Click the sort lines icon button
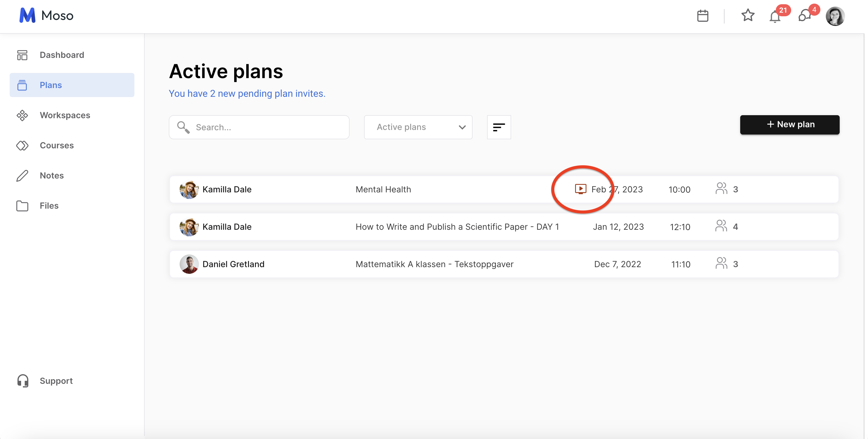Screen dimensions: 868x439 click(x=499, y=127)
